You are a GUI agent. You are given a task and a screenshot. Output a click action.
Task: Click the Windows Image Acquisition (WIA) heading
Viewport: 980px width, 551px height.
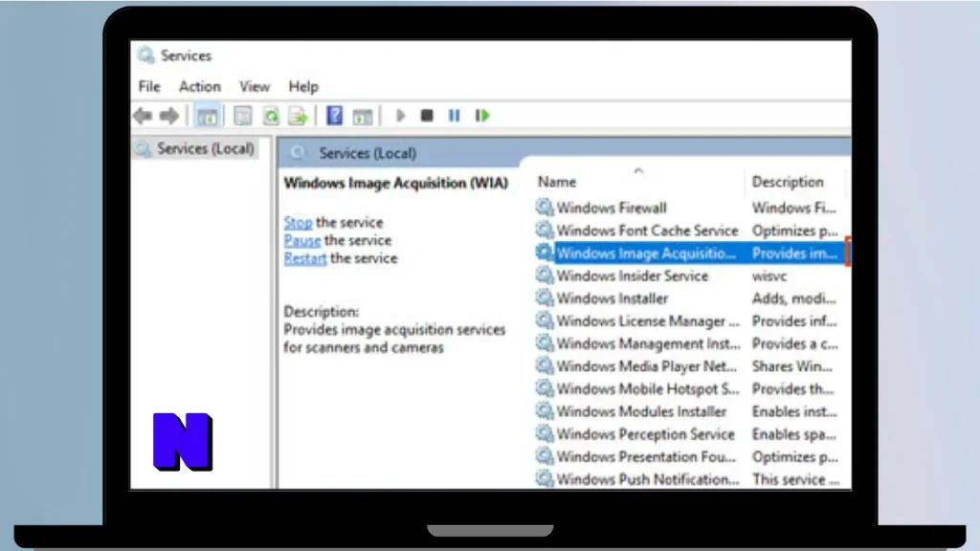pos(395,183)
